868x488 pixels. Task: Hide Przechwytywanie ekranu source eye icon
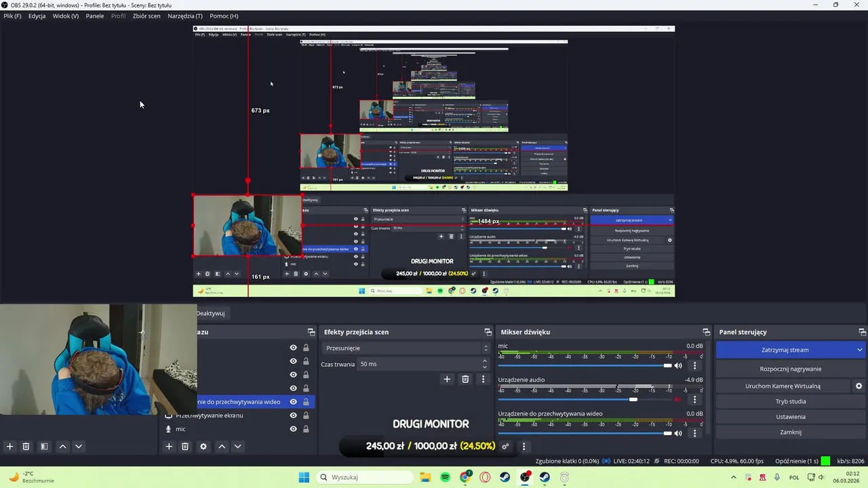point(293,415)
